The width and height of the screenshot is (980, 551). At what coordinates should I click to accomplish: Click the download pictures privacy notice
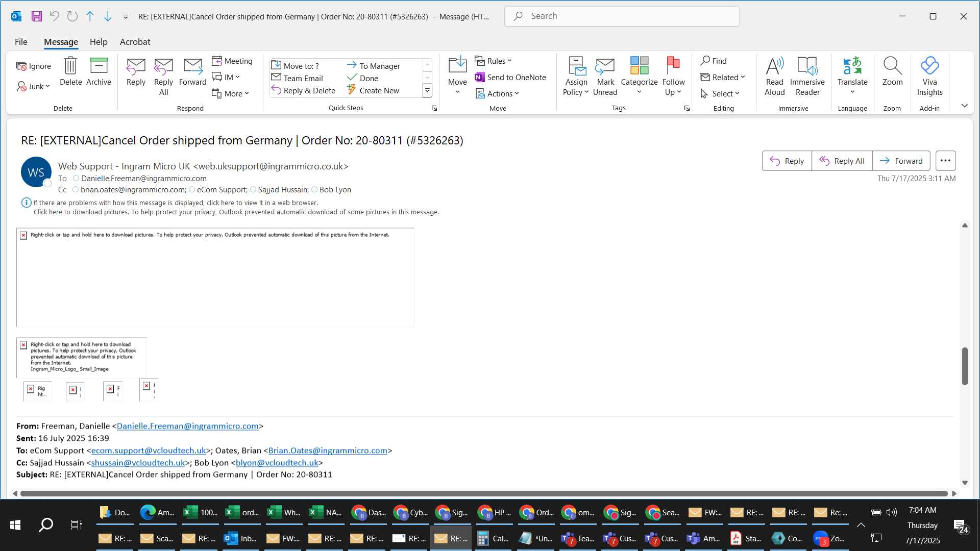tap(236, 212)
